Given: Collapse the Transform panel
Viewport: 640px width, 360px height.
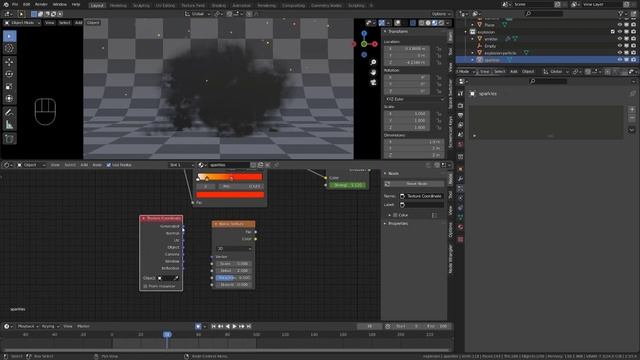Looking at the screenshot, I should [x=385, y=31].
